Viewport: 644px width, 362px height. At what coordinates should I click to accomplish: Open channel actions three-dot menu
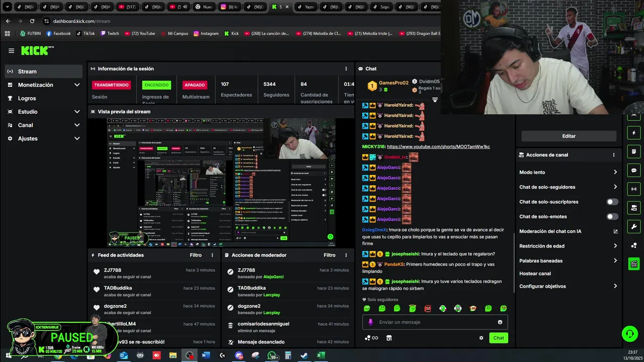click(613, 155)
